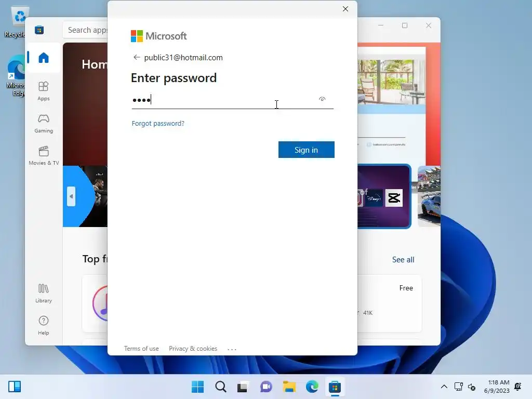Open Chat app on taskbar
This screenshot has height=399, width=532.
pos(266,387)
